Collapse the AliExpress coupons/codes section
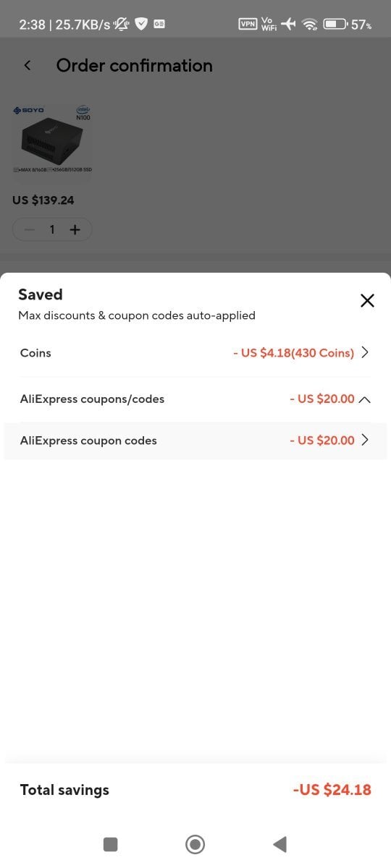Viewport: 391px width, 868px height. [365, 399]
